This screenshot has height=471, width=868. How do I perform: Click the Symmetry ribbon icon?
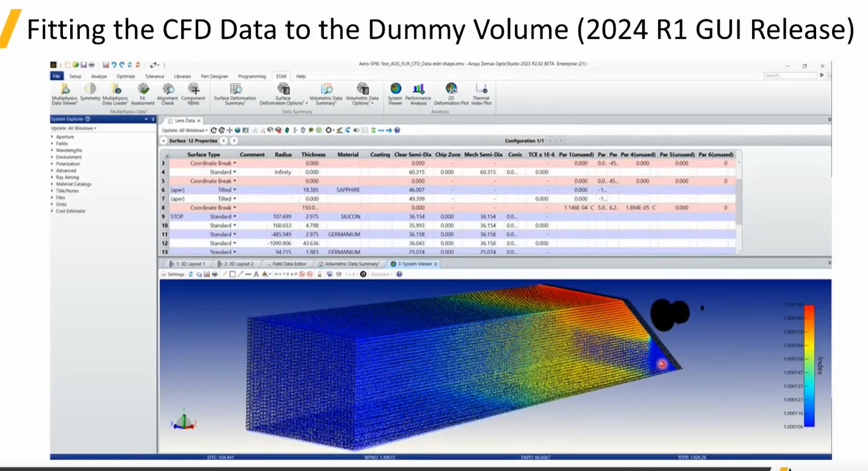pos(90,92)
